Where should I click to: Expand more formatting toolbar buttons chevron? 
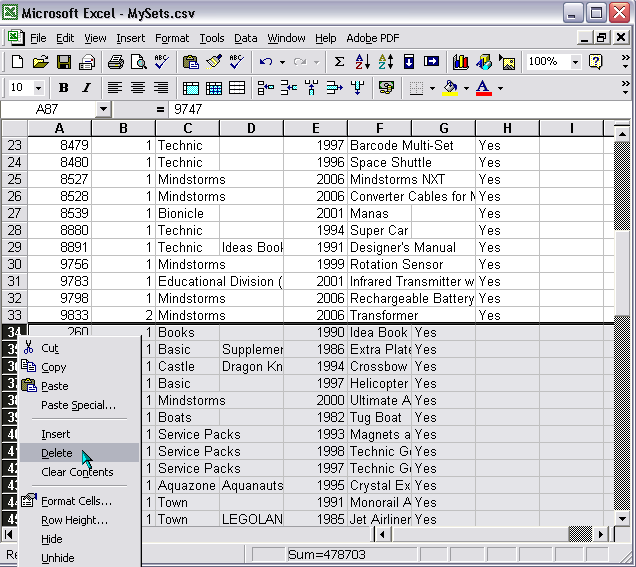click(626, 88)
